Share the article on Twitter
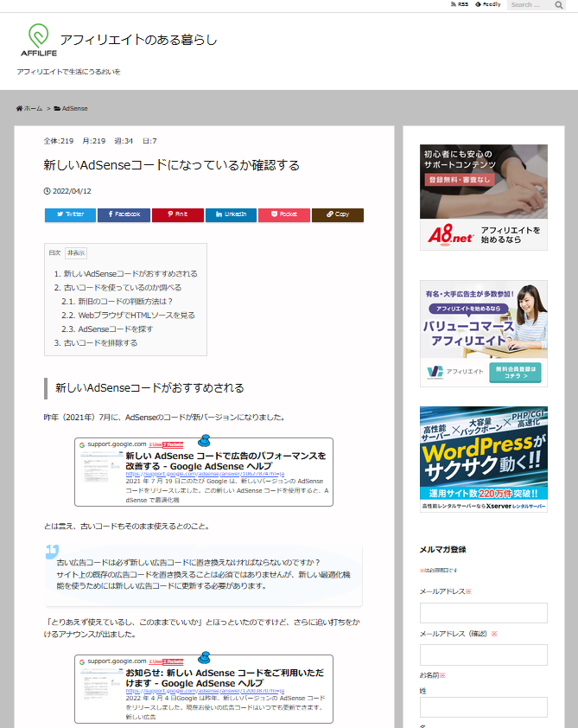The image size is (578, 728). (x=71, y=214)
